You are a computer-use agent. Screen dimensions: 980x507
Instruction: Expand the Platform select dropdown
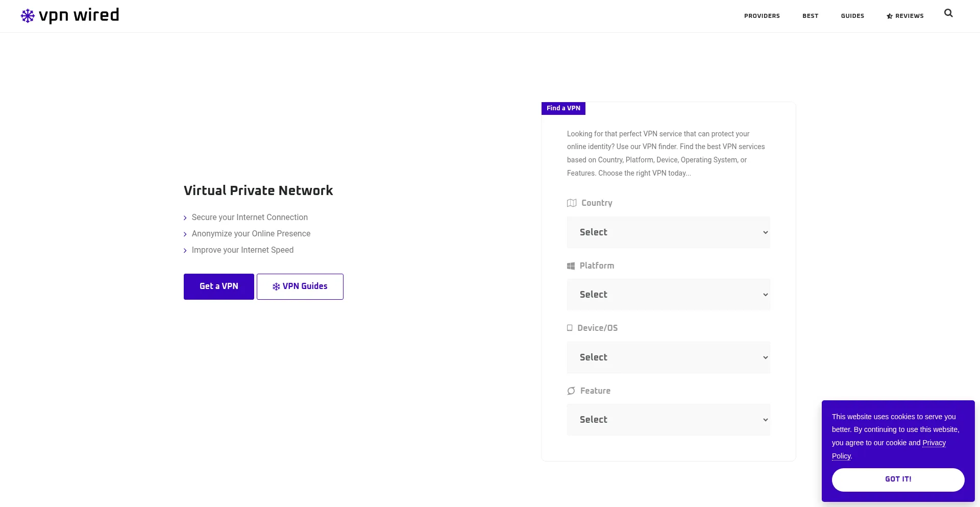tap(668, 295)
